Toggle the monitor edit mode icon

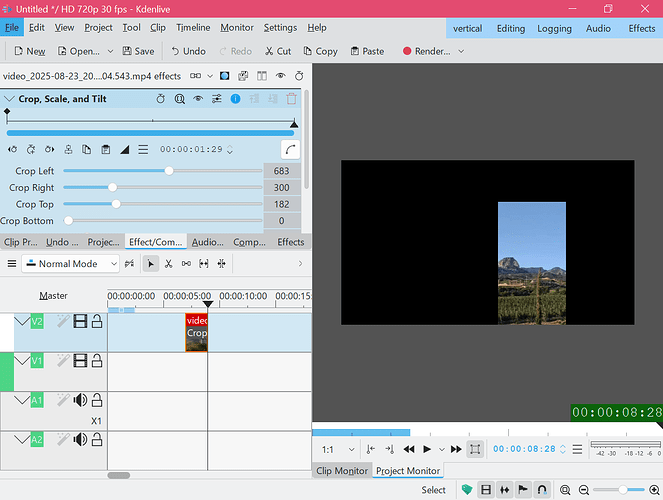(475, 450)
